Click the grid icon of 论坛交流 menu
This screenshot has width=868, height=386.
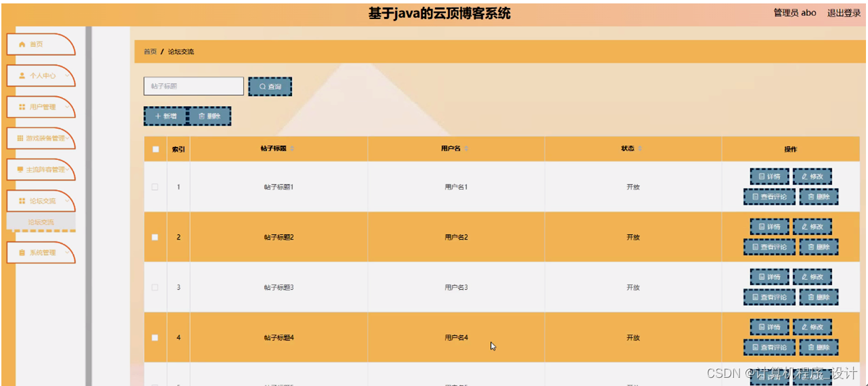22,201
